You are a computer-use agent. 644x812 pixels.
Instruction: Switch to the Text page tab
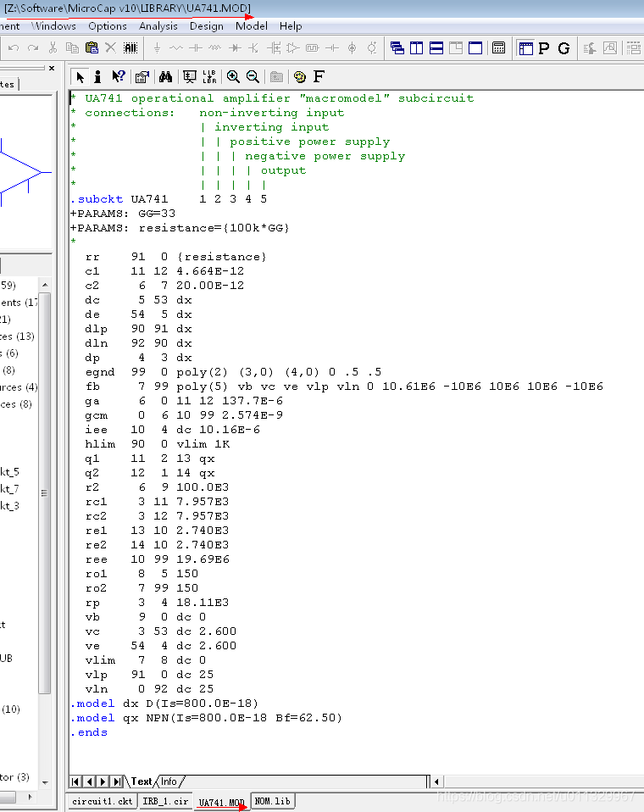142,781
